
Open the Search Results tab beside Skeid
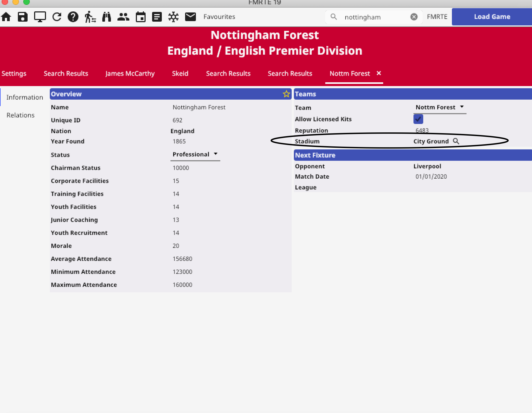pos(228,73)
